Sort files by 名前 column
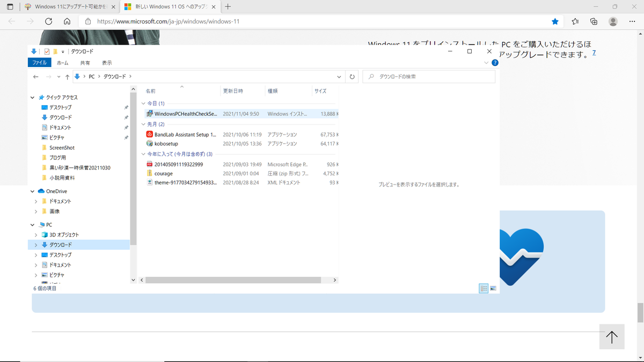644x362 pixels. coord(182,91)
